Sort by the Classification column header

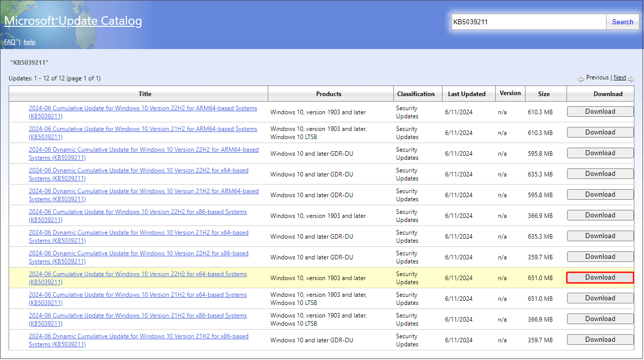pyautogui.click(x=416, y=94)
